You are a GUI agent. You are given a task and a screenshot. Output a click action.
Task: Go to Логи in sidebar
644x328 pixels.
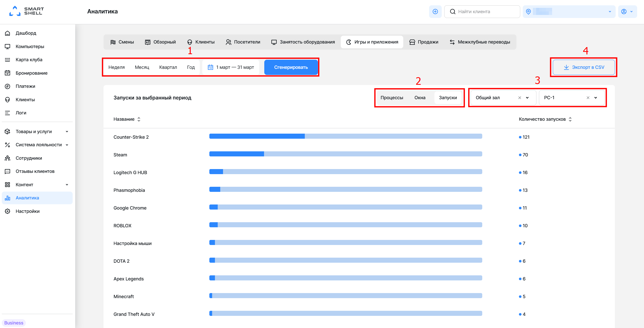click(37, 113)
